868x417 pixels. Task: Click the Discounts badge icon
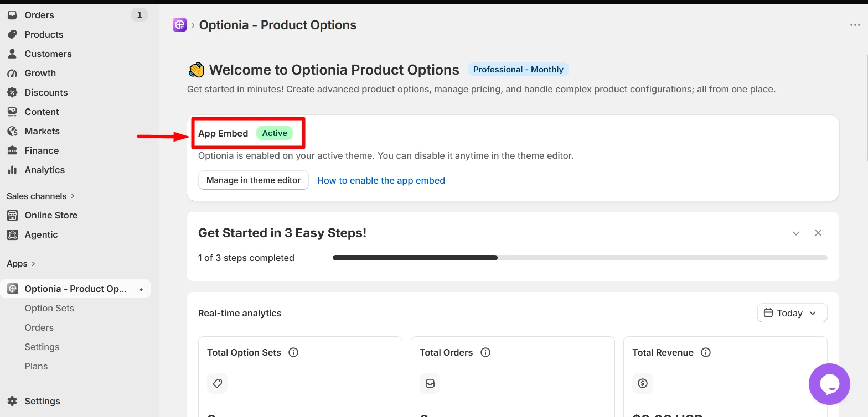[12, 92]
